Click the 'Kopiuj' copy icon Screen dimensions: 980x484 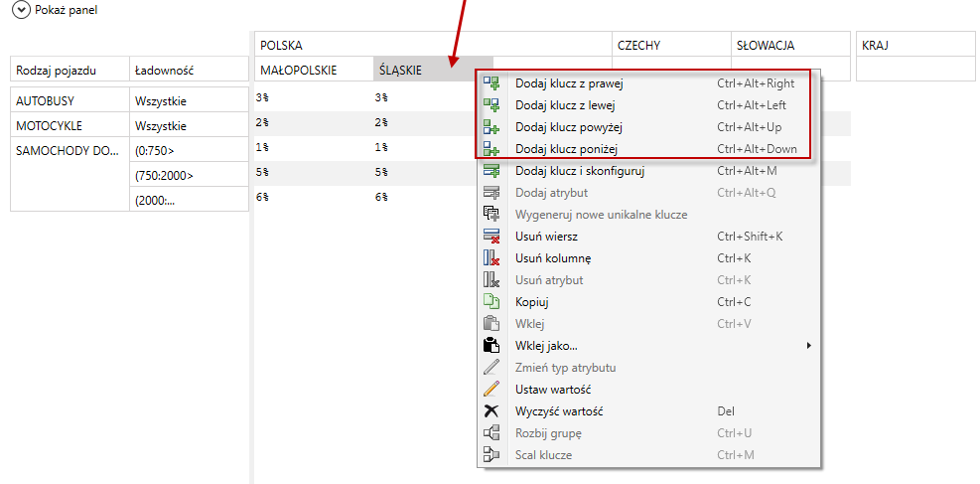point(491,302)
